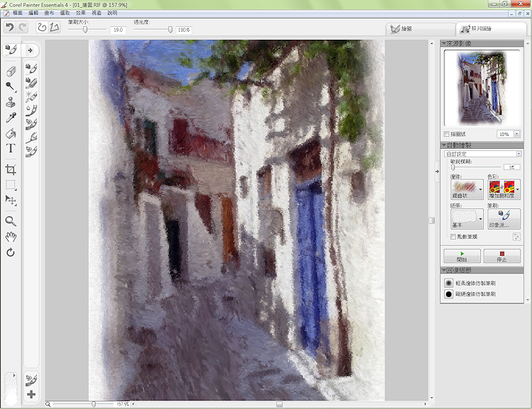The image size is (532, 409).
Task: Select the Dropper tool
Action: [11, 118]
